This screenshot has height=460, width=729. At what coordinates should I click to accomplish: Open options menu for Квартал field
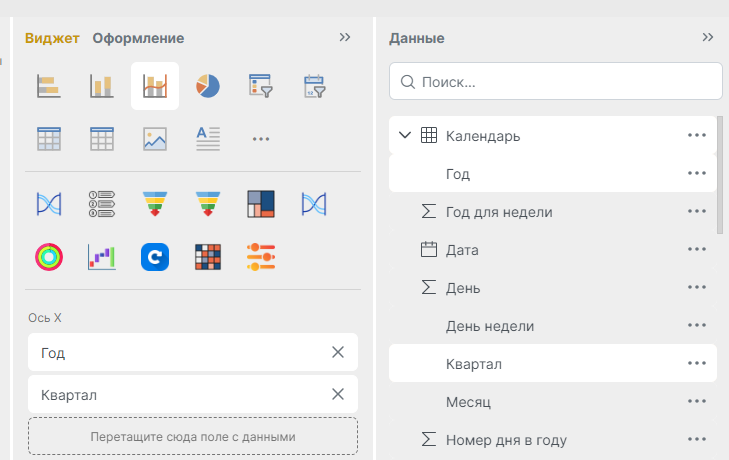(x=697, y=363)
